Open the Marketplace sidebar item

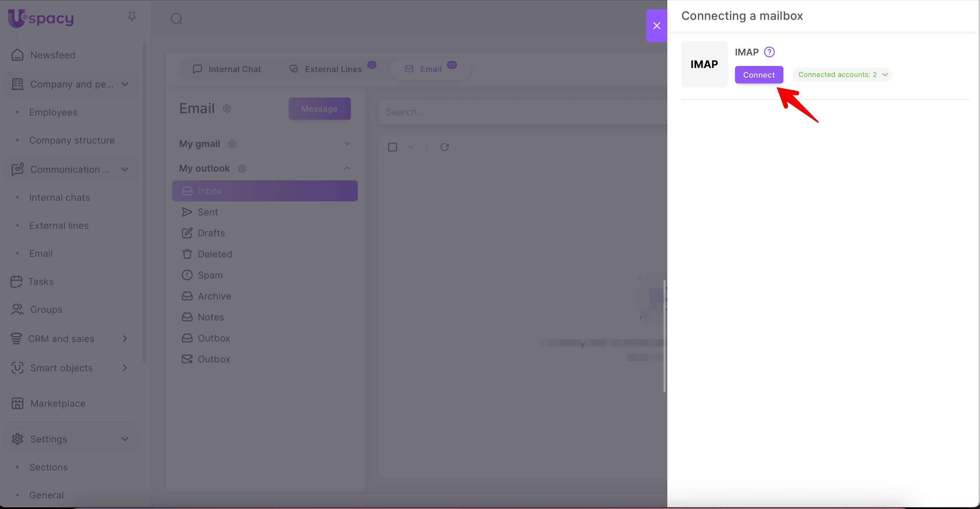click(58, 403)
